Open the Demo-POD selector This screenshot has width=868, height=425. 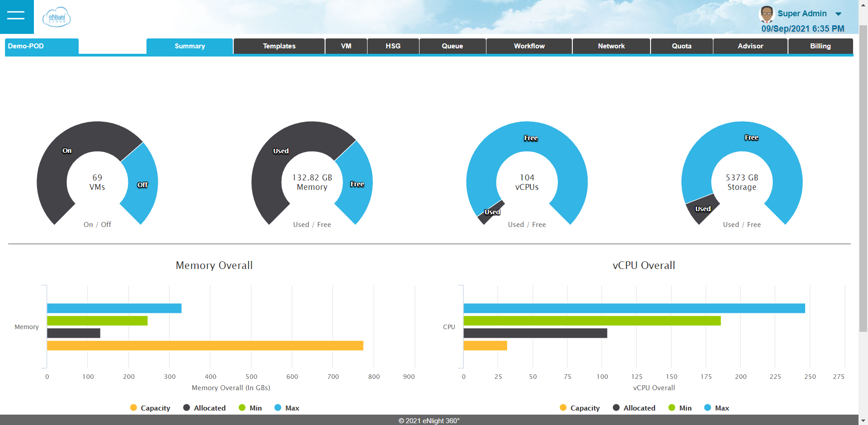[x=42, y=46]
